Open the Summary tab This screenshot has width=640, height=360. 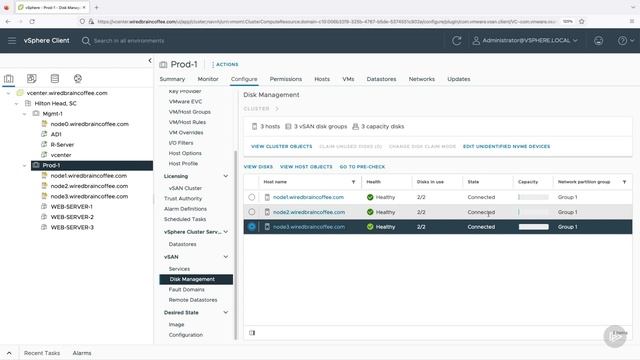(172, 79)
